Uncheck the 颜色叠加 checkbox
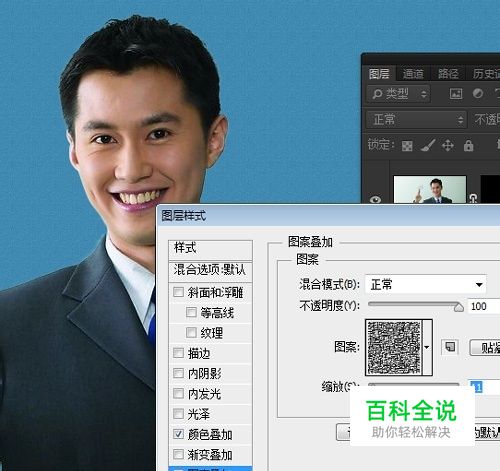Image resolution: width=500 pixels, height=471 pixels. click(178, 434)
